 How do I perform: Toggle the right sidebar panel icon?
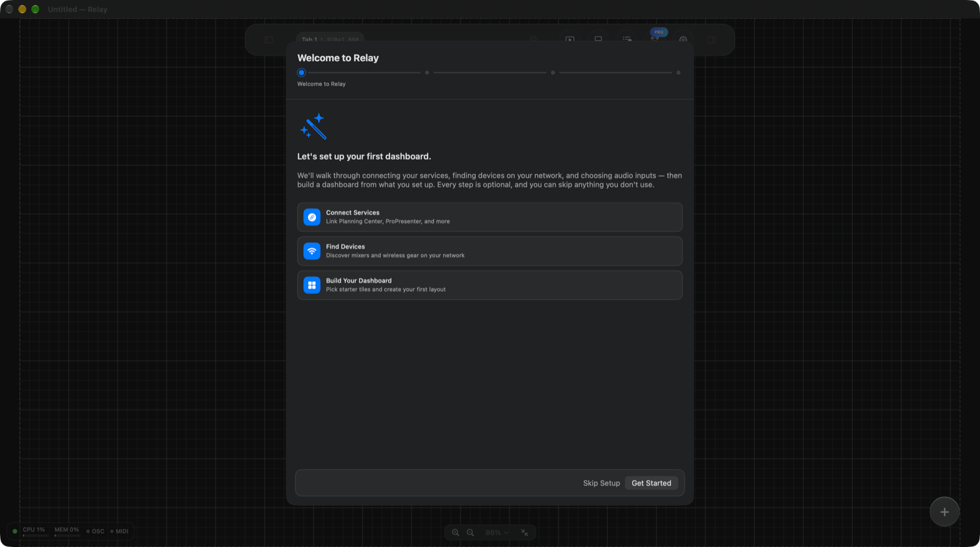712,39
